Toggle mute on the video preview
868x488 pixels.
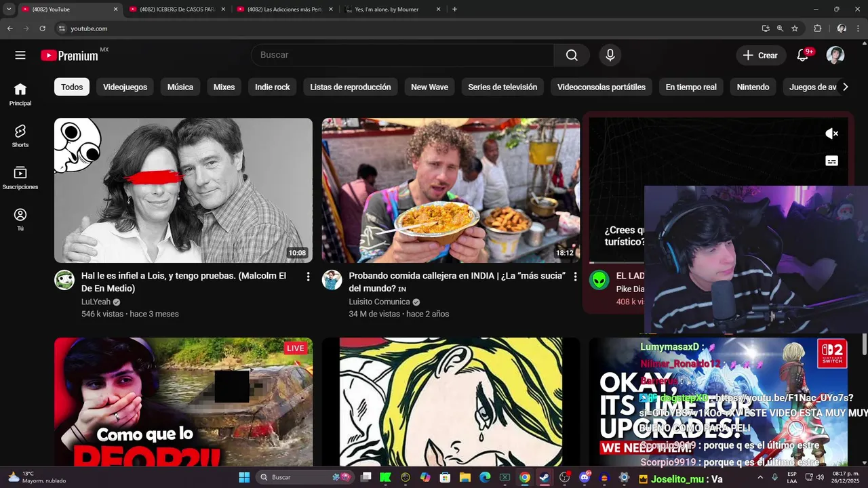click(x=831, y=134)
